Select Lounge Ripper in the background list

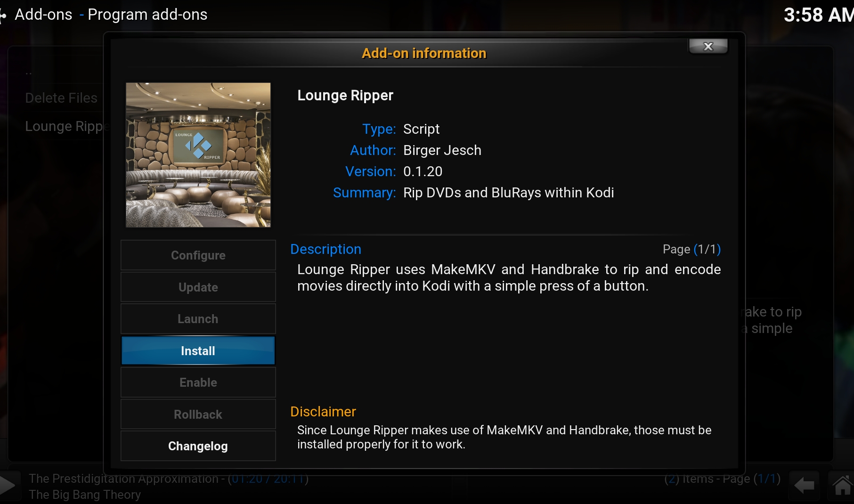64,126
